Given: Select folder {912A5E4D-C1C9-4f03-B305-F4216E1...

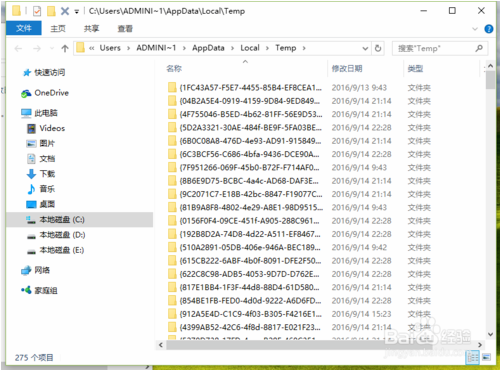Looking at the screenshot, I should [251, 314].
